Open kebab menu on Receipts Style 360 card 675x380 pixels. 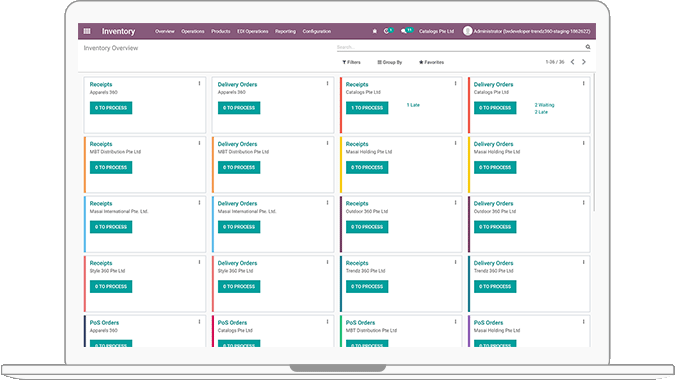pos(199,262)
